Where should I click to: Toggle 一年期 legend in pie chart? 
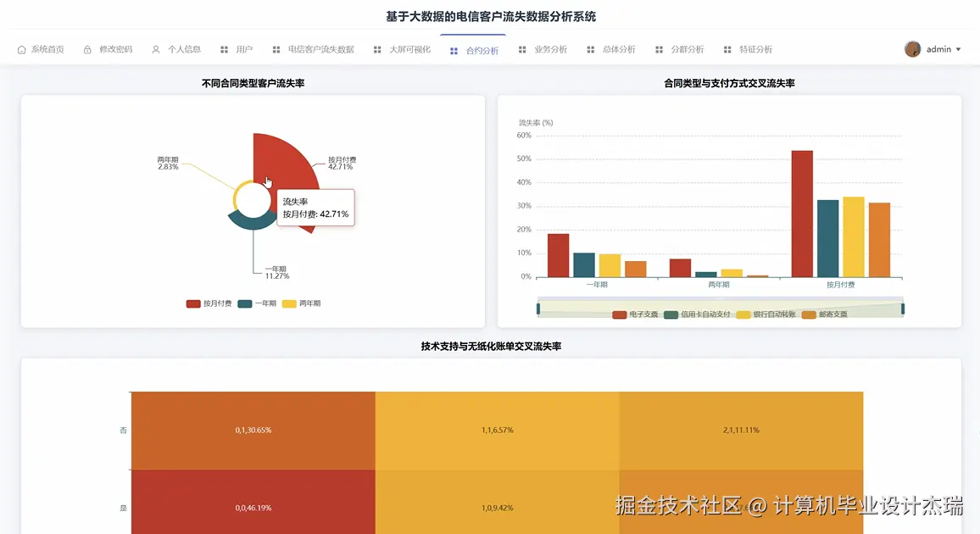pos(257,303)
